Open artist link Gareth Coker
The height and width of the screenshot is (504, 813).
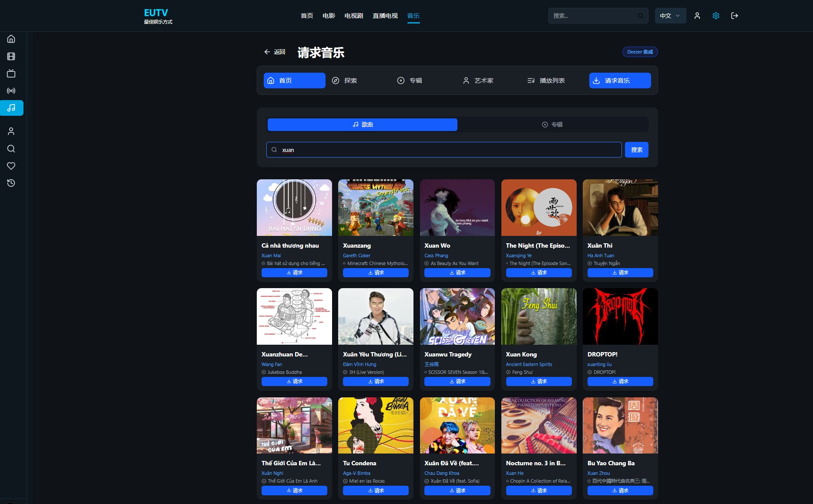[356, 255]
